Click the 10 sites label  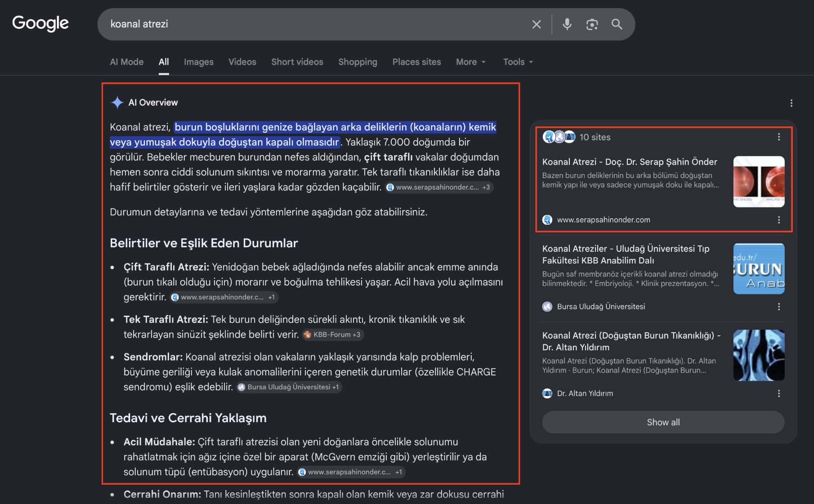[595, 137]
